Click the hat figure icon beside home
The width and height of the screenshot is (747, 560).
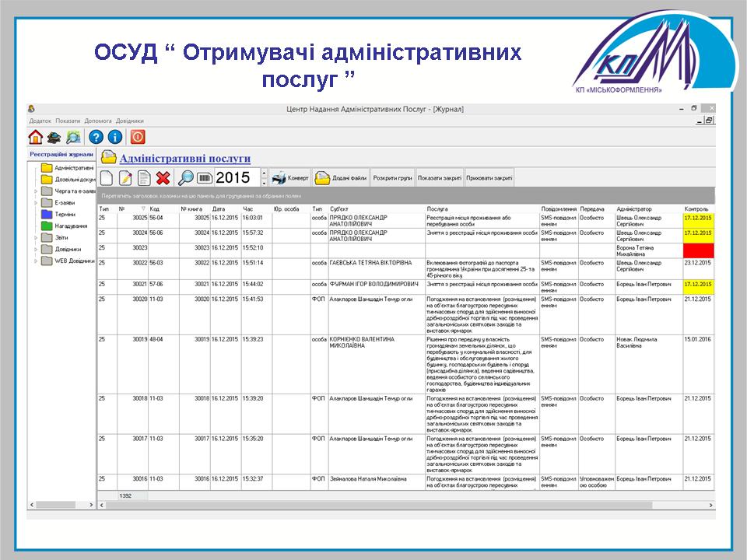click(x=54, y=138)
